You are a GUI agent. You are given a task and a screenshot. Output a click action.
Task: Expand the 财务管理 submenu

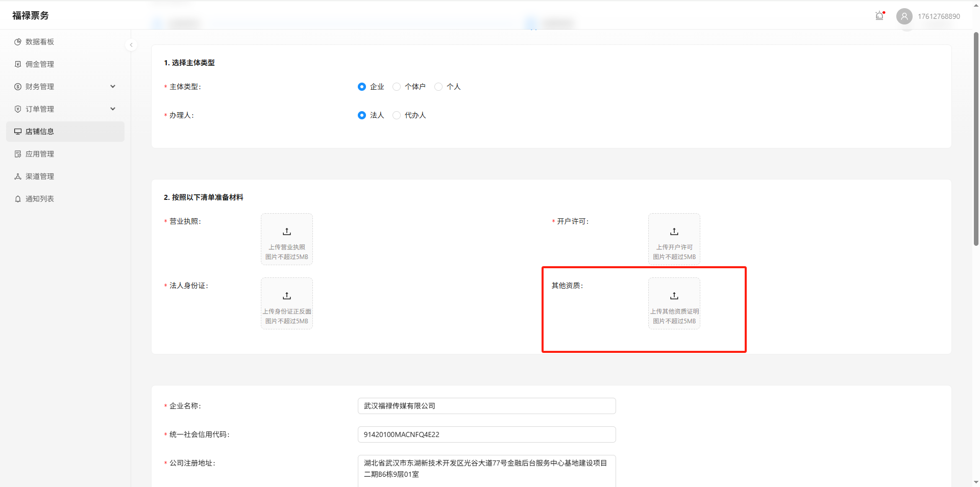113,87
